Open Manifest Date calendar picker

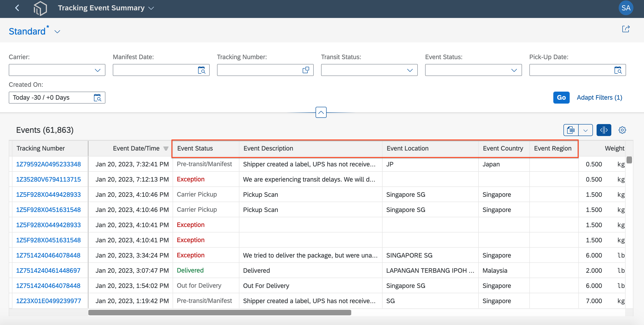[201, 70]
